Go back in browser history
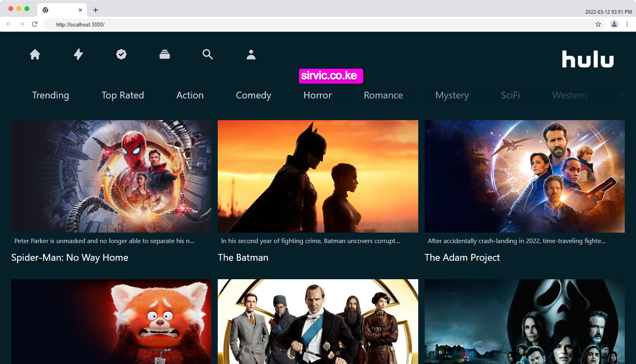Image resolution: width=636 pixels, height=364 pixels. pyautogui.click(x=9, y=24)
